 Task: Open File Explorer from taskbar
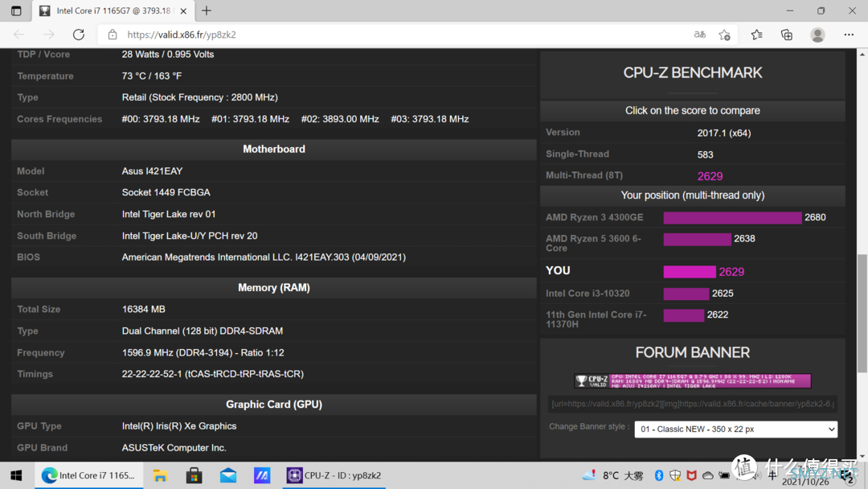160,475
